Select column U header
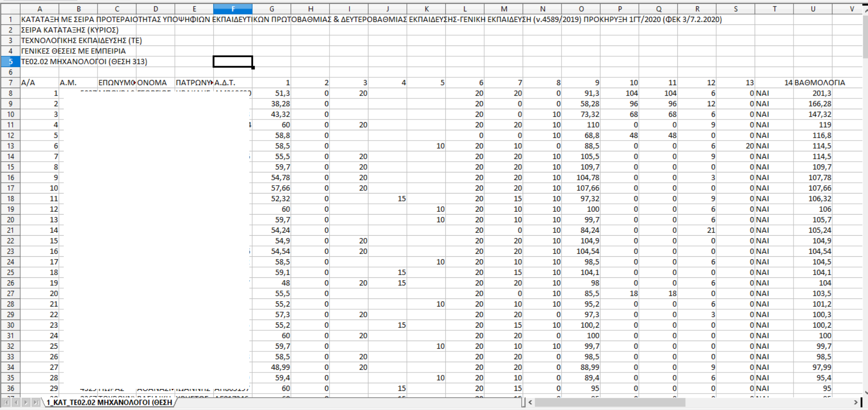 (x=813, y=9)
